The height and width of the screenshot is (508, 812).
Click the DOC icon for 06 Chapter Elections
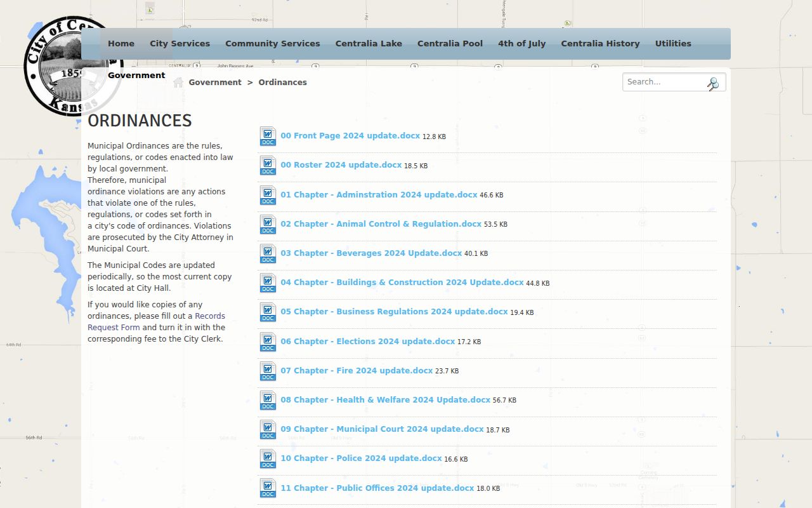[268, 342]
